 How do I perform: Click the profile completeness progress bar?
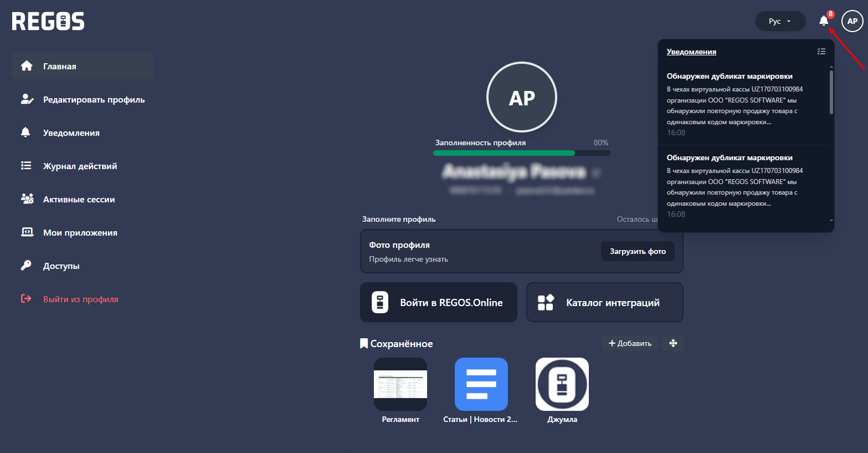click(521, 153)
